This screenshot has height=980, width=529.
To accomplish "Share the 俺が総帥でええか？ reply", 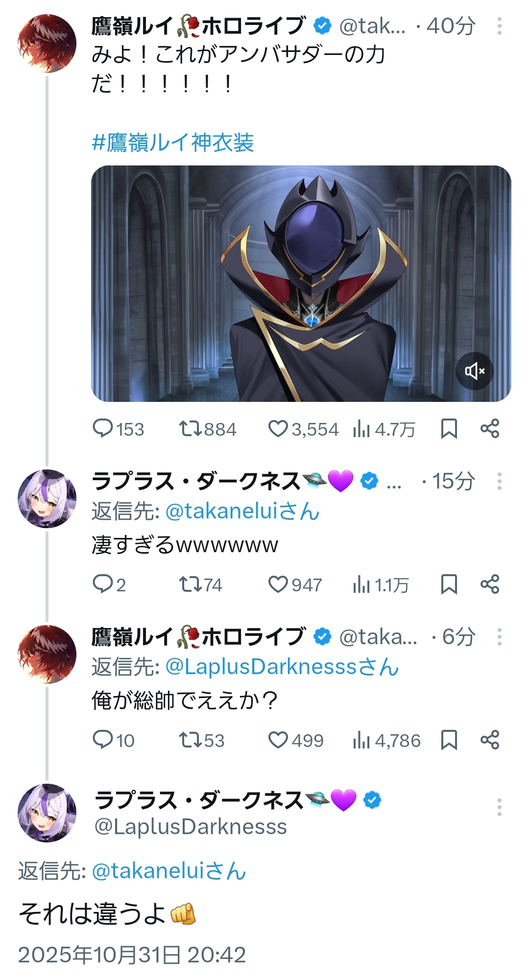I will (x=489, y=740).
